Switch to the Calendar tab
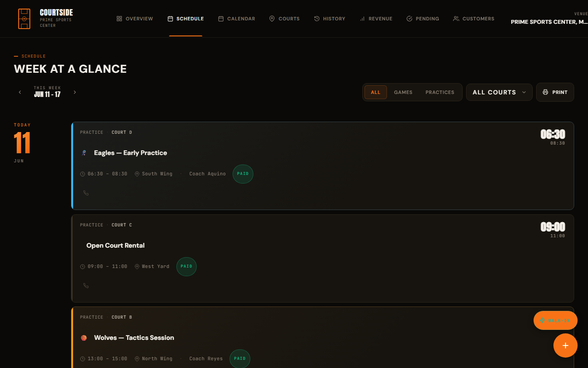Screen dimensions: 588x368 236,19
